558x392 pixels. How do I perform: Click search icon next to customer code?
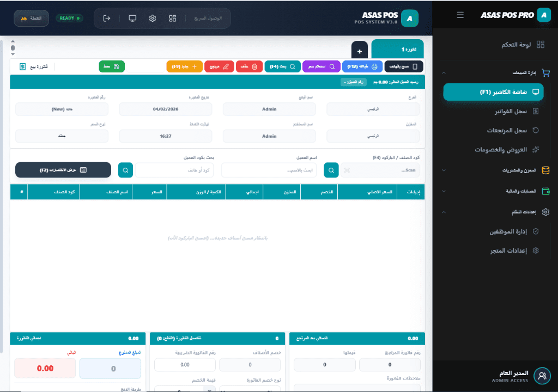pos(126,170)
